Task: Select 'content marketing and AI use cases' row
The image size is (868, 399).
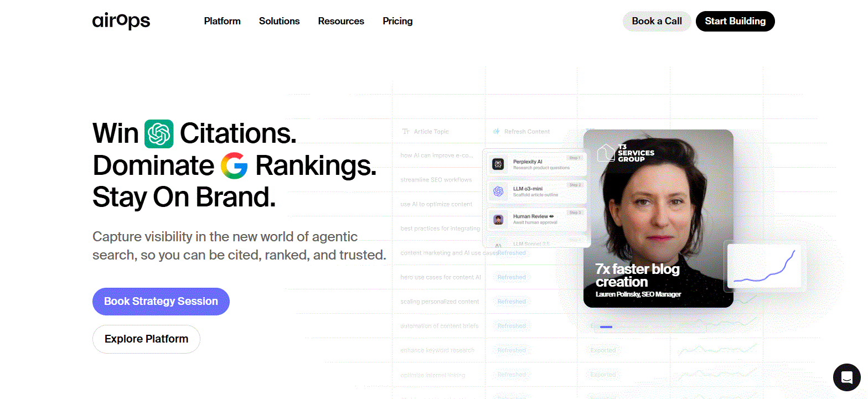Action: point(449,253)
